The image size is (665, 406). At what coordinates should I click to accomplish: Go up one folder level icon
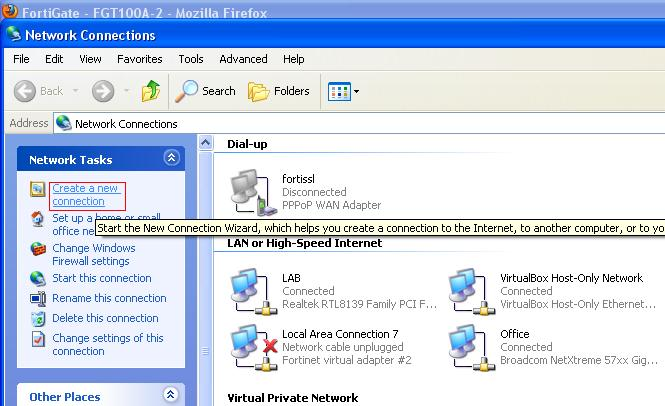pyautogui.click(x=151, y=91)
